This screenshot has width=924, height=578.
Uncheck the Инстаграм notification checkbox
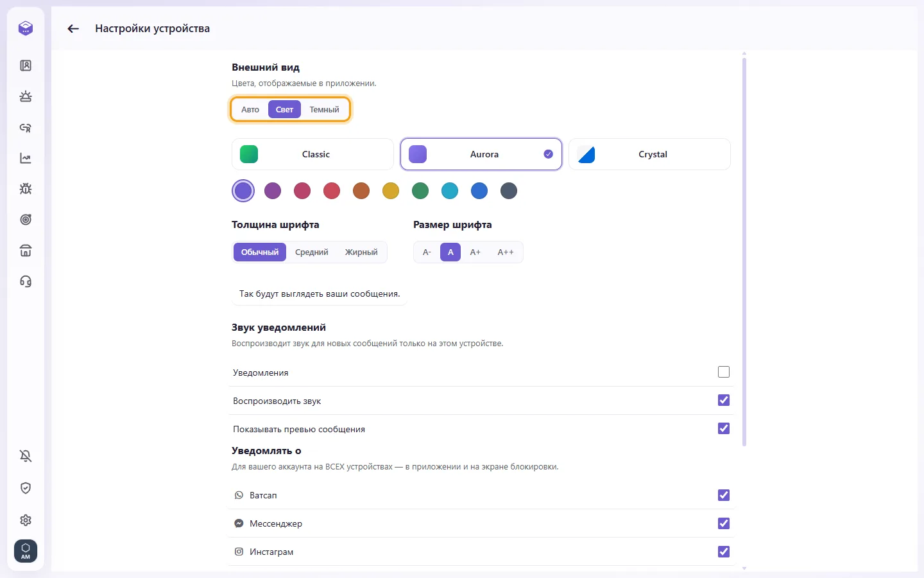[724, 552]
